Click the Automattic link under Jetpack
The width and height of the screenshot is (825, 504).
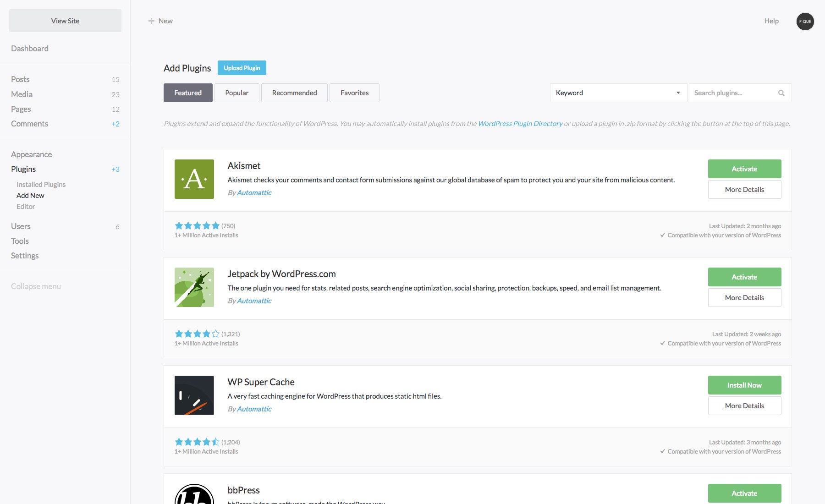click(254, 301)
